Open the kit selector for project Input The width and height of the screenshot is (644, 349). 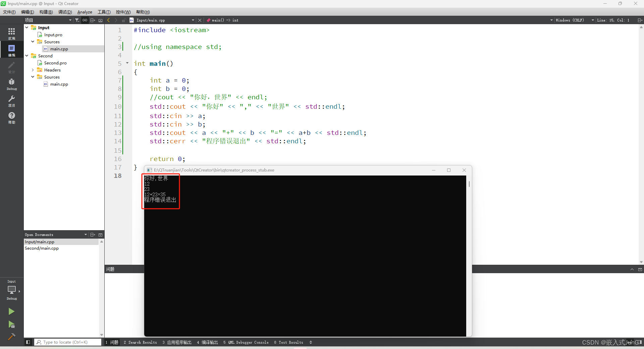12,290
